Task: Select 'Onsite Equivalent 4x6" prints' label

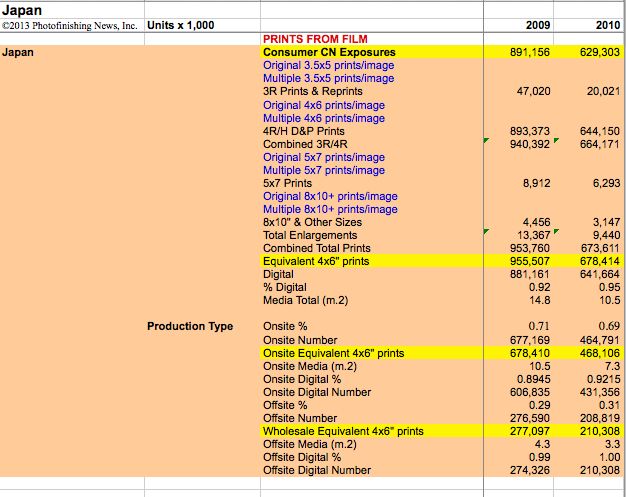Action: pos(333,353)
